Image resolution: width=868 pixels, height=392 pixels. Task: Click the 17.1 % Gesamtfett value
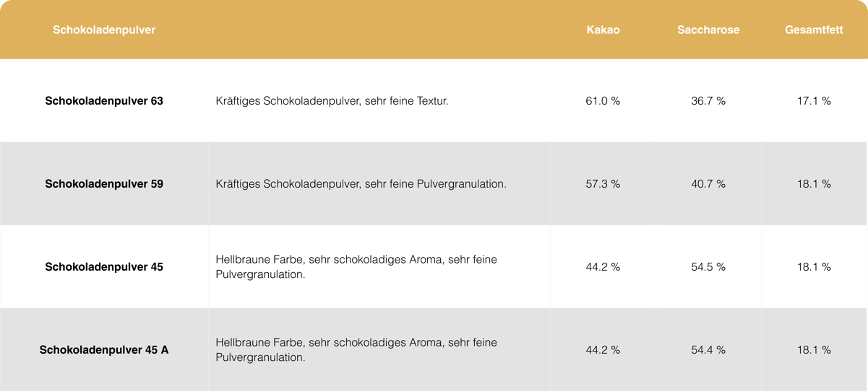[x=814, y=101]
